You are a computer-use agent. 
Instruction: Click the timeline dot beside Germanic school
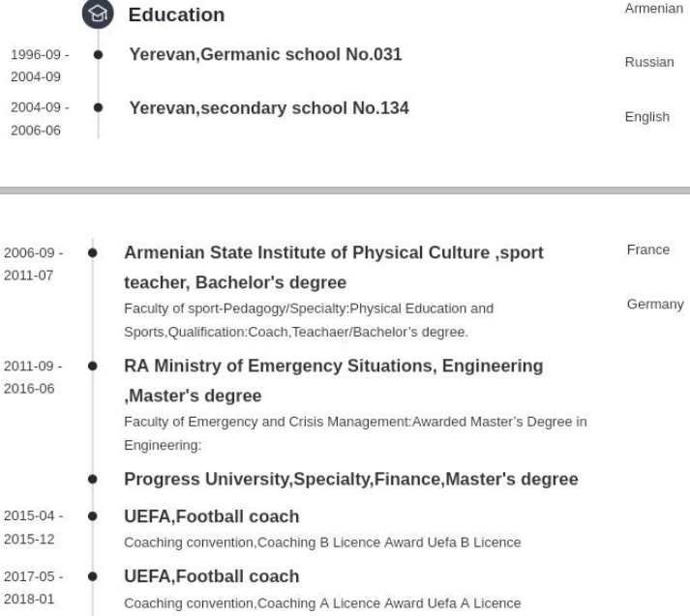coord(98,55)
